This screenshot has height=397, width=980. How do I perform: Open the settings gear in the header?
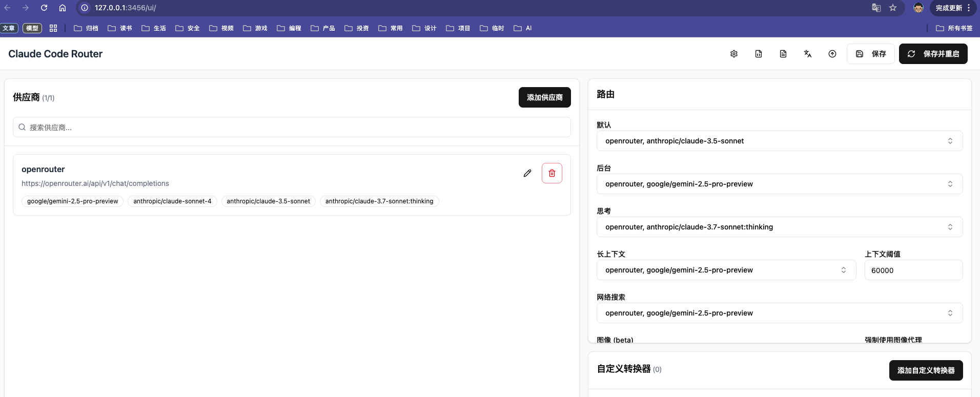734,54
